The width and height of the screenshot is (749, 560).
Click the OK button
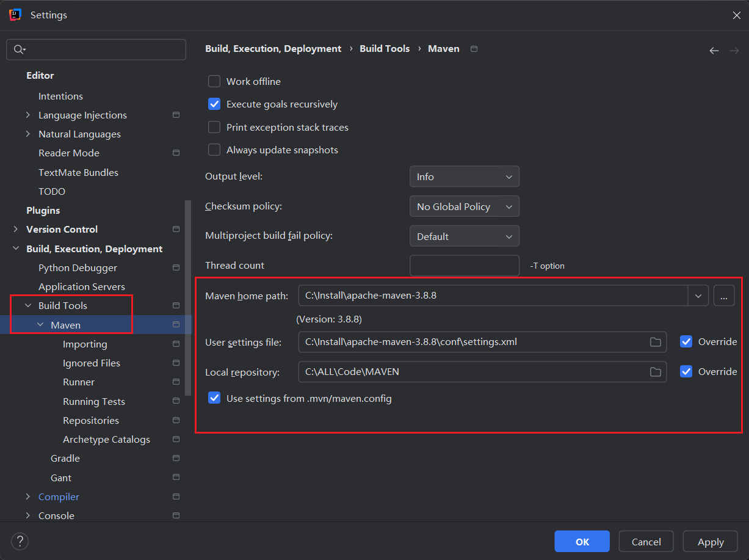tap(582, 542)
